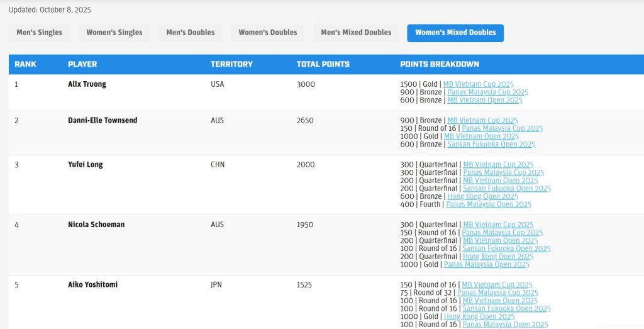Click Danni-Elle Townsend's Gold MB Vietnam Open link
This screenshot has height=329, width=644.
coord(481,137)
